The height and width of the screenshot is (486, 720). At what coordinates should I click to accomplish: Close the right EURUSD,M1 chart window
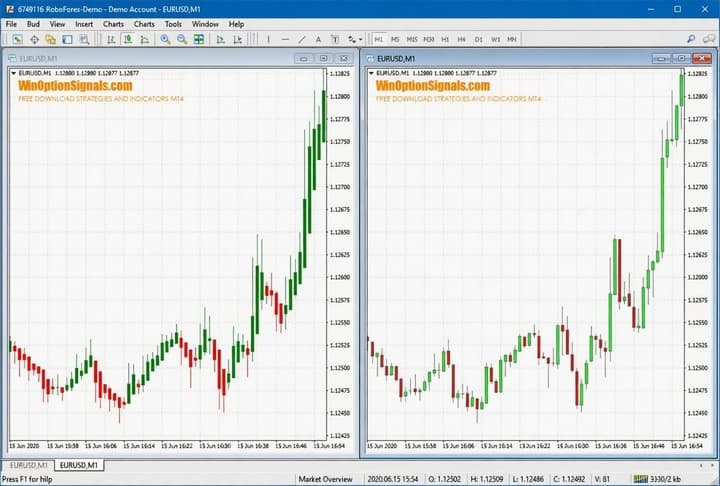click(x=702, y=58)
